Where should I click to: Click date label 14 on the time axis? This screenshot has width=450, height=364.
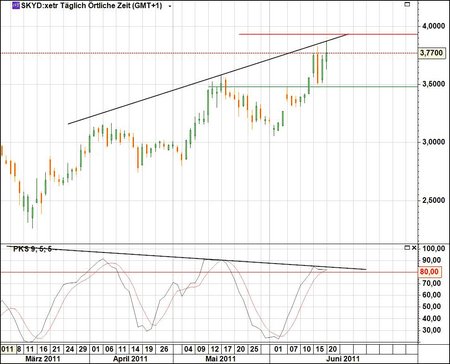pos(135,349)
